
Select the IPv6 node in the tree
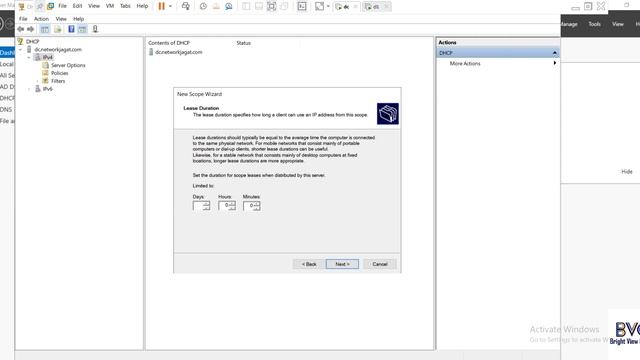[47, 89]
